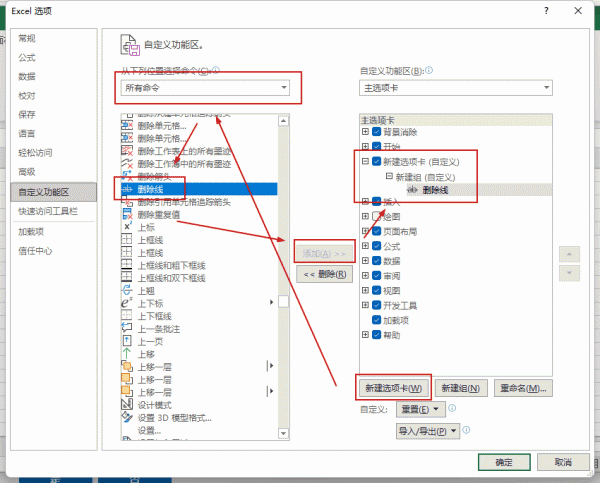600x483 pixels.
Task: Toggle the 开发工具 checkbox
Action: click(x=376, y=306)
